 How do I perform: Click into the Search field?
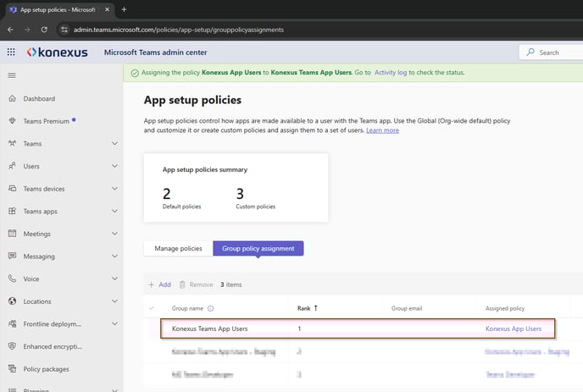click(550, 52)
